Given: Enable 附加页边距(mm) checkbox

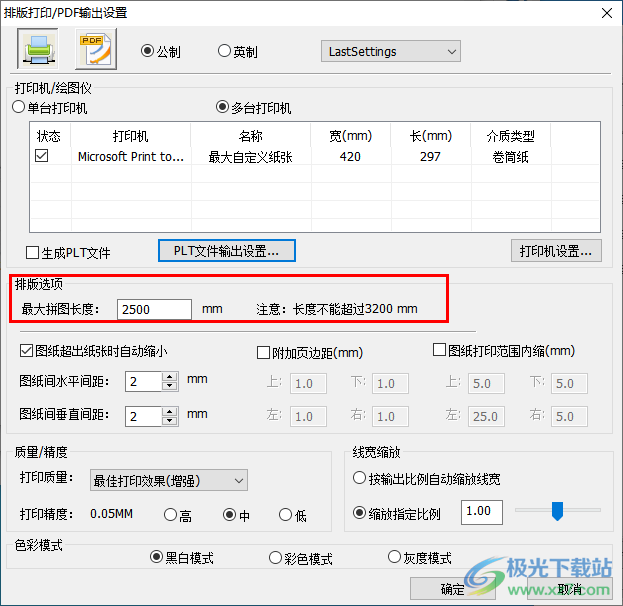Looking at the screenshot, I should pyautogui.click(x=263, y=352).
